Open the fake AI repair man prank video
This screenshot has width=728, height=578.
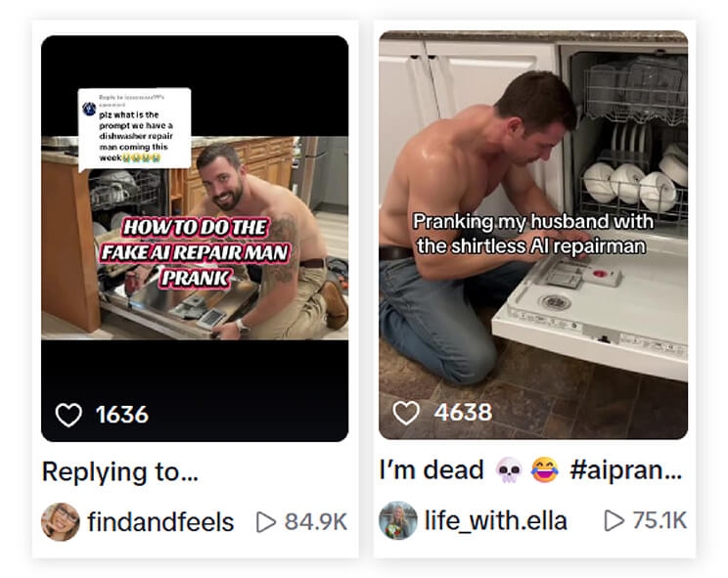pos(195,239)
